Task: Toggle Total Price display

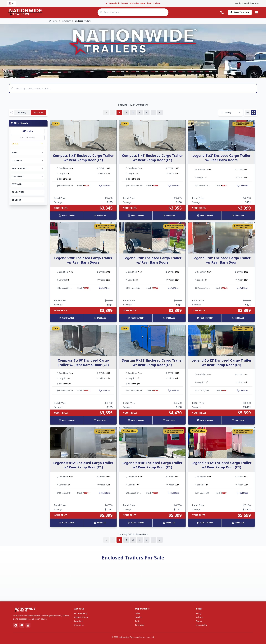Action: pyautogui.click(x=38, y=113)
